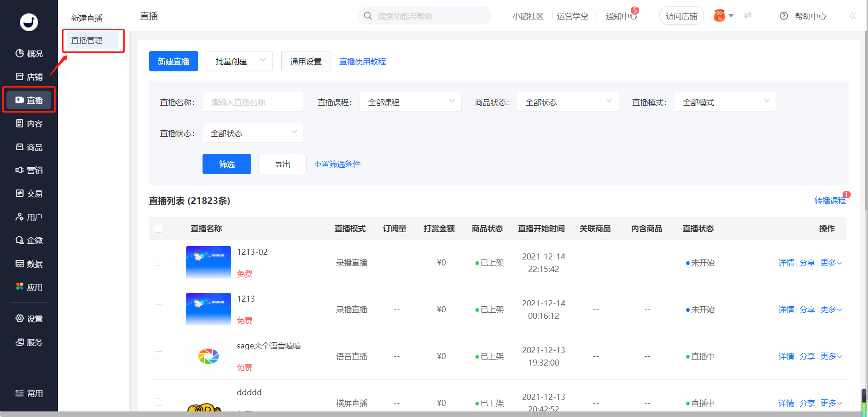The width and height of the screenshot is (868, 417).
Task: Click the 直播名称 input field
Action: tap(253, 102)
